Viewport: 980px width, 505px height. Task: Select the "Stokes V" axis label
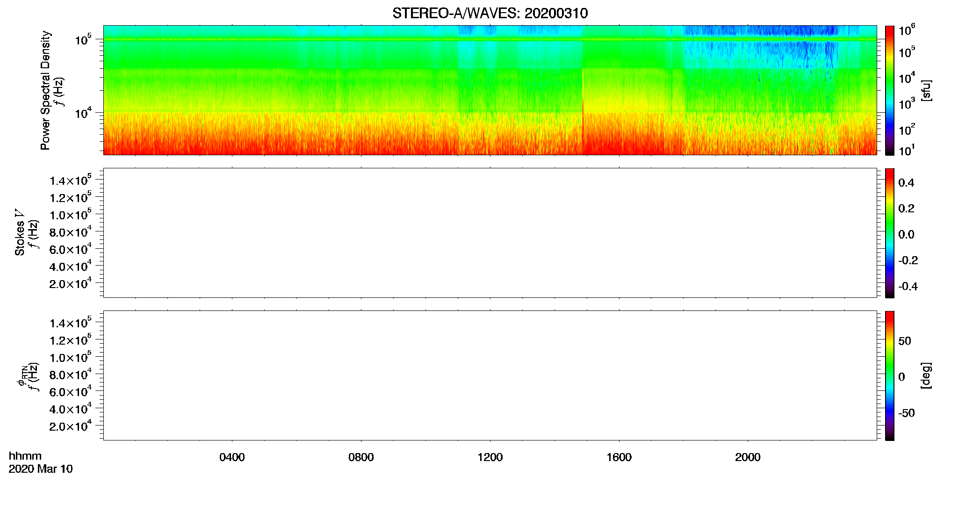click(x=20, y=232)
